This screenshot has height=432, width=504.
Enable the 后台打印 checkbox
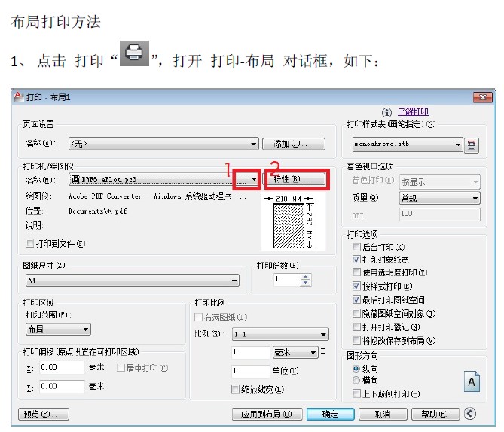356,247
